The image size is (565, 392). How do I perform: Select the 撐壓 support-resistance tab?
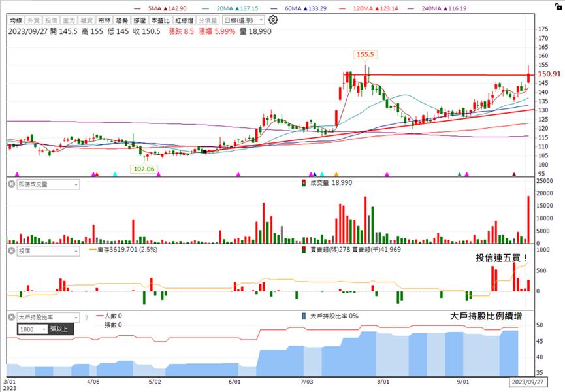point(140,20)
